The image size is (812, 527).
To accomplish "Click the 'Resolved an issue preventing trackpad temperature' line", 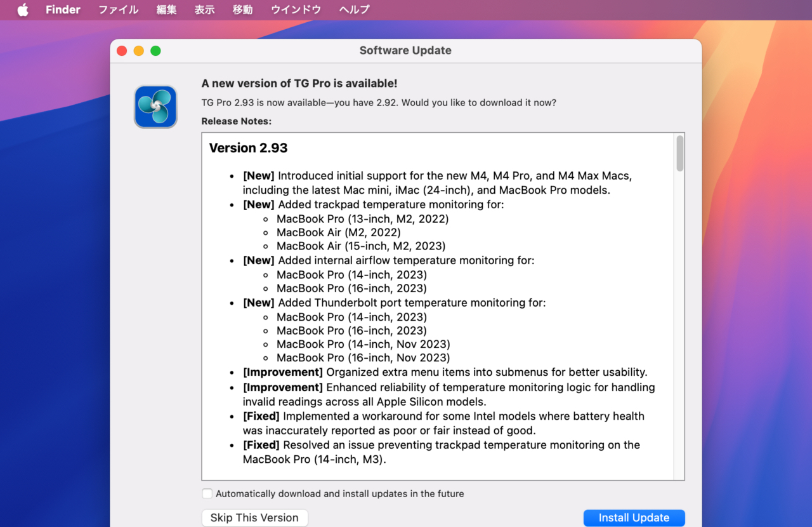I will pos(442,451).
